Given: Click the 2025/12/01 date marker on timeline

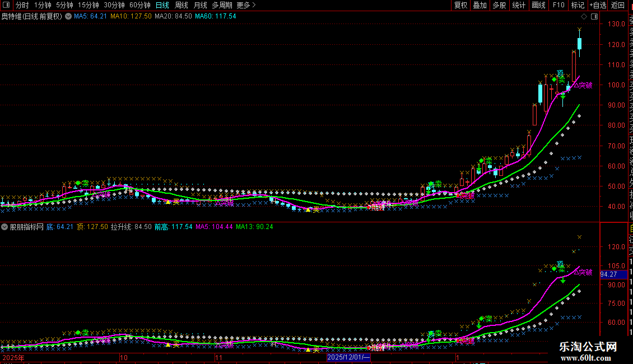Looking at the screenshot, I should [x=348, y=357].
